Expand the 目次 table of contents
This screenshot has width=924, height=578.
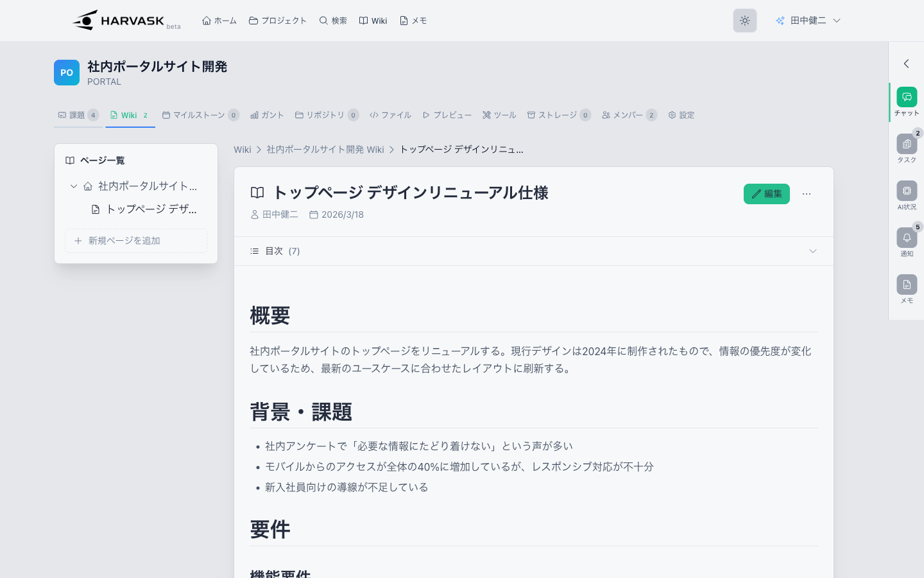pyautogui.click(x=812, y=251)
